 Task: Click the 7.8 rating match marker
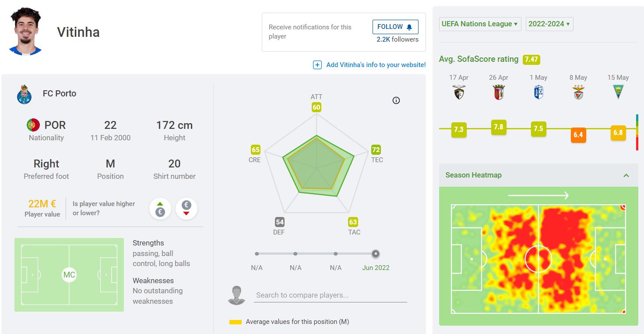(499, 127)
